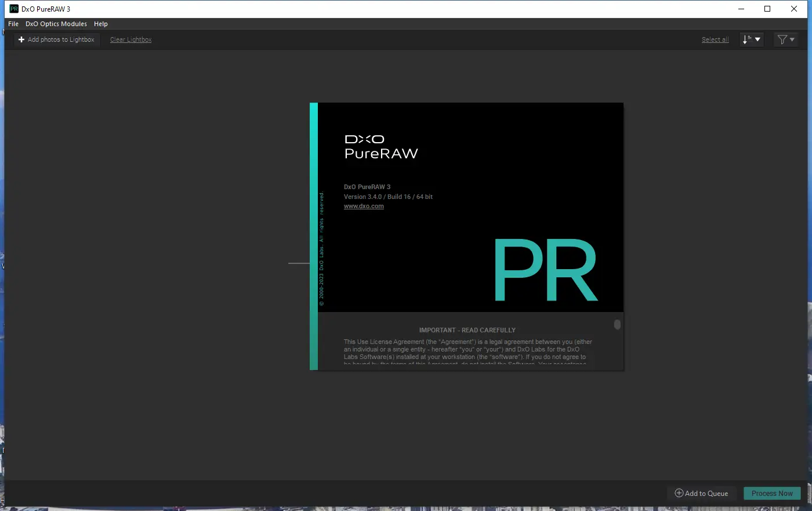Open the sort order dropdown
The height and width of the screenshot is (511, 812).
(752, 39)
